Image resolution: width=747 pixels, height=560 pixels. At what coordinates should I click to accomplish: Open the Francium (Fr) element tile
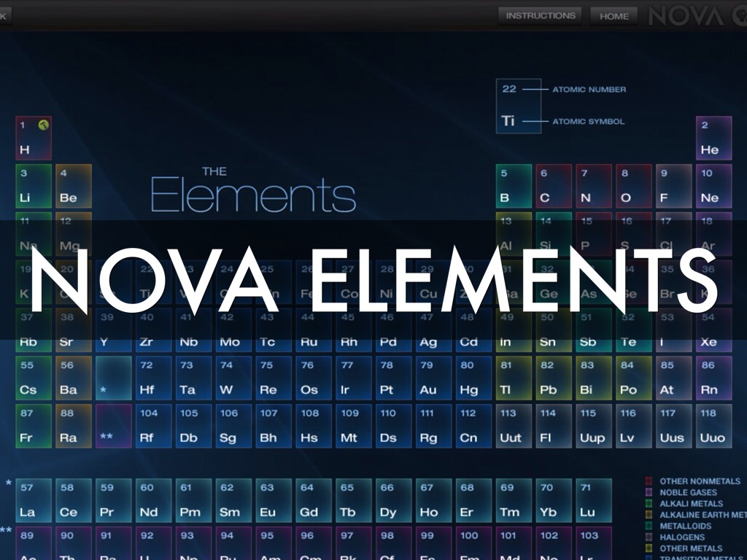(34, 426)
